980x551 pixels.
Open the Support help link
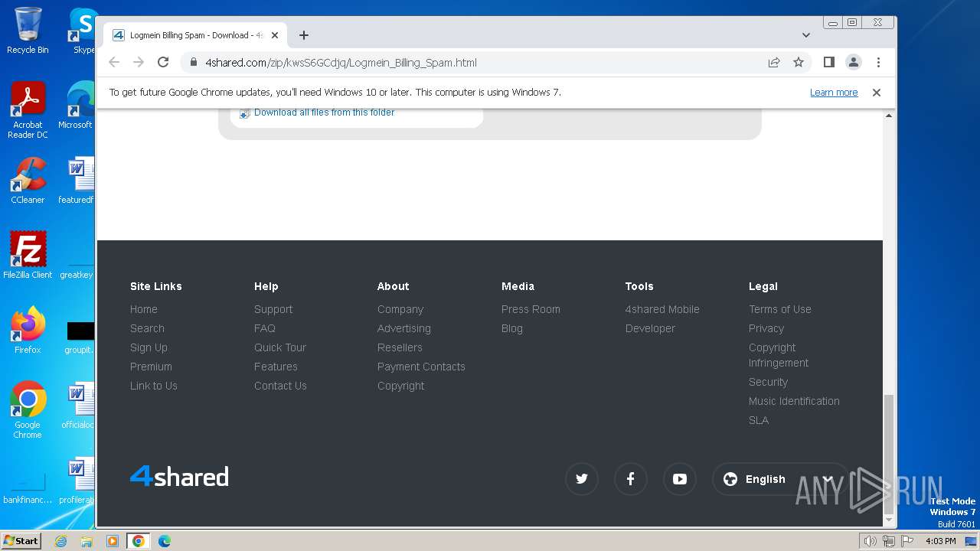[x=273, y=309]
